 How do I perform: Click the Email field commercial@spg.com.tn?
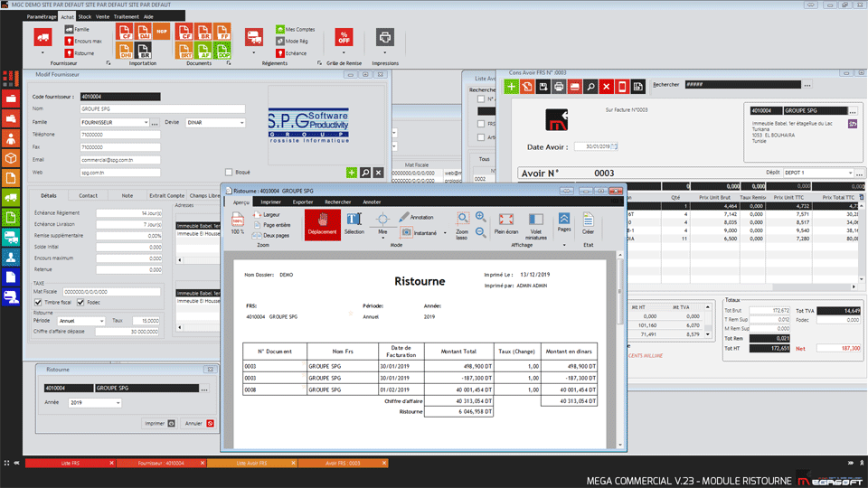click(x=120, y=160)
